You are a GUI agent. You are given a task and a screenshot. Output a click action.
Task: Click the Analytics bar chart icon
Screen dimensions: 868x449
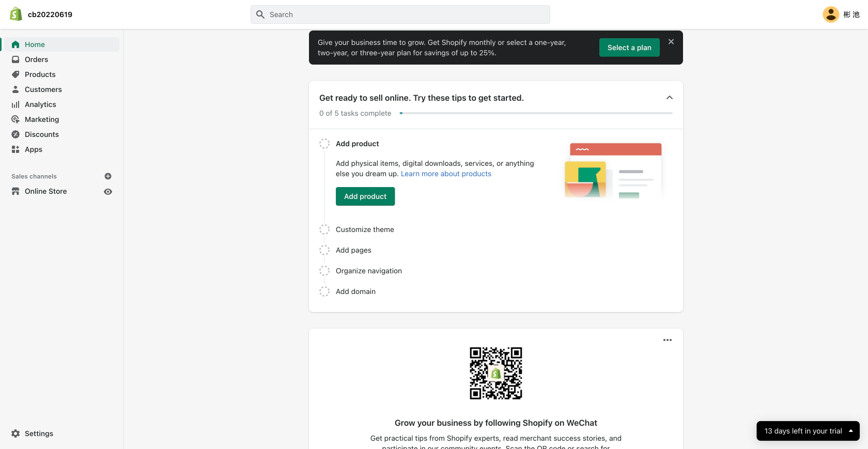coord(16,104)
